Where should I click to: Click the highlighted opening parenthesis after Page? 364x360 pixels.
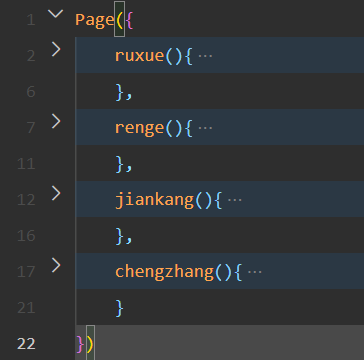pos(120,20)
